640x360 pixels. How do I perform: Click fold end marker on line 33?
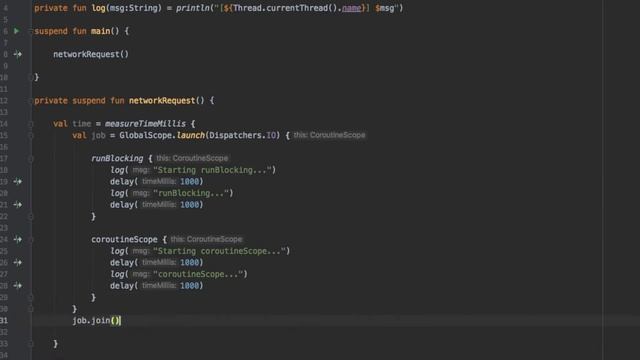pos(31,344)
